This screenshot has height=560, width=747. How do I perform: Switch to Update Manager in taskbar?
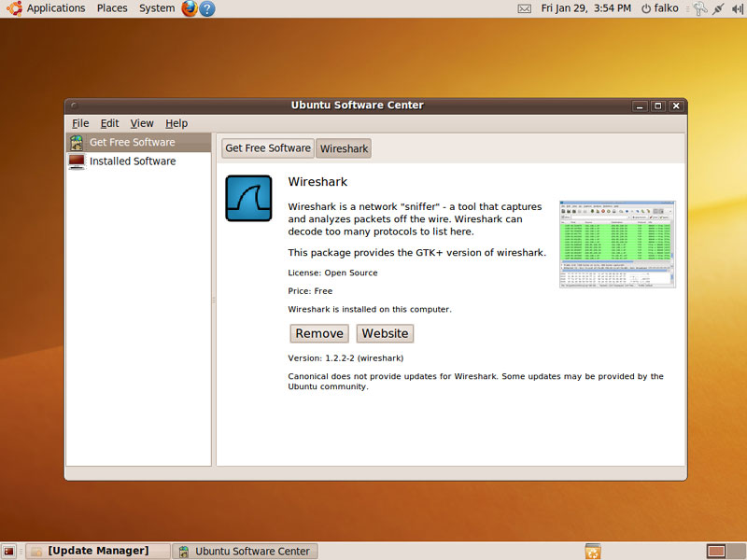tap(97, 552)
